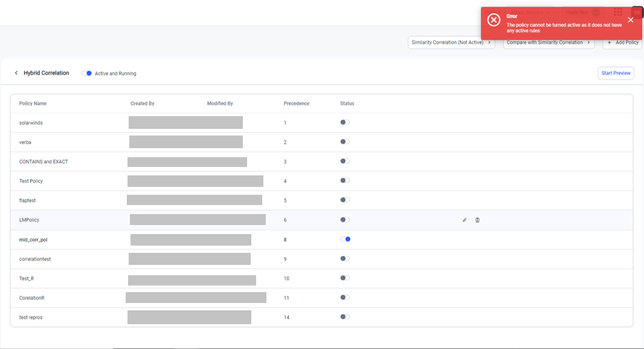Screen dimensions: 644x349
Task: Activate the CorelationR policy toggle
Action: click(345, 297)
